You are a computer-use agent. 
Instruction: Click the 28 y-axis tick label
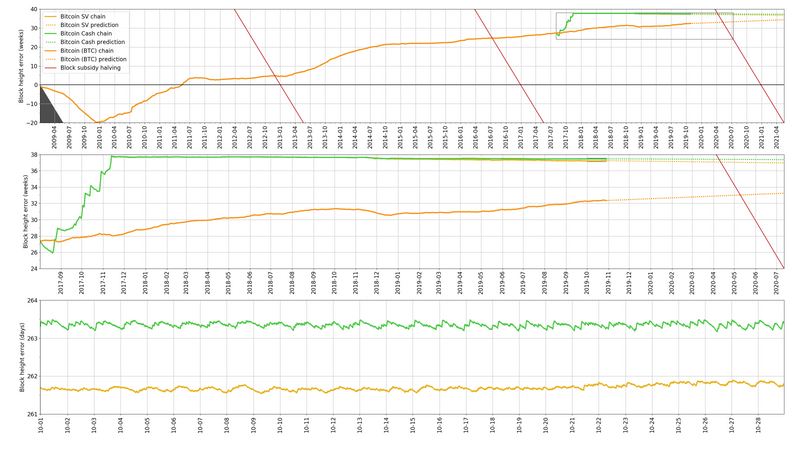point(34,236)
